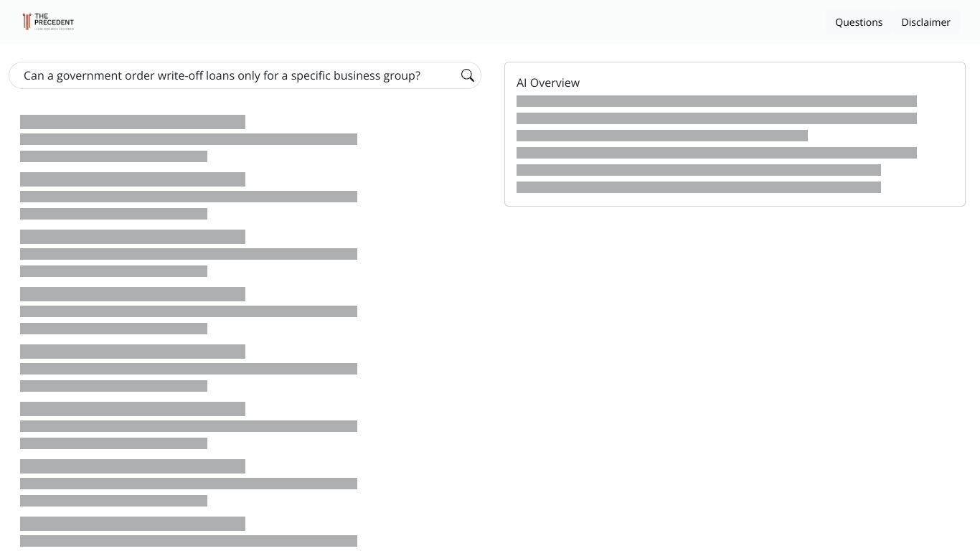Click the first result's short bottom placeholder line

113,156
